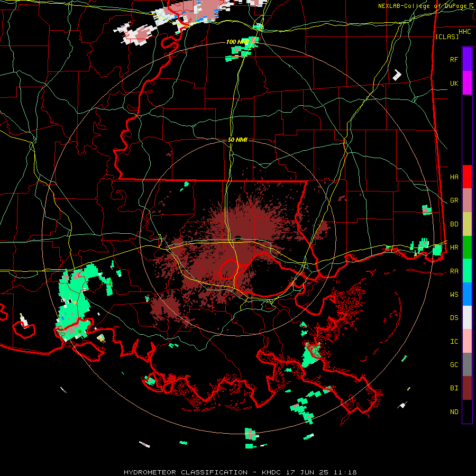Click the RA light green legend swatch
This screenshot has height=476, width=476.
467,271
